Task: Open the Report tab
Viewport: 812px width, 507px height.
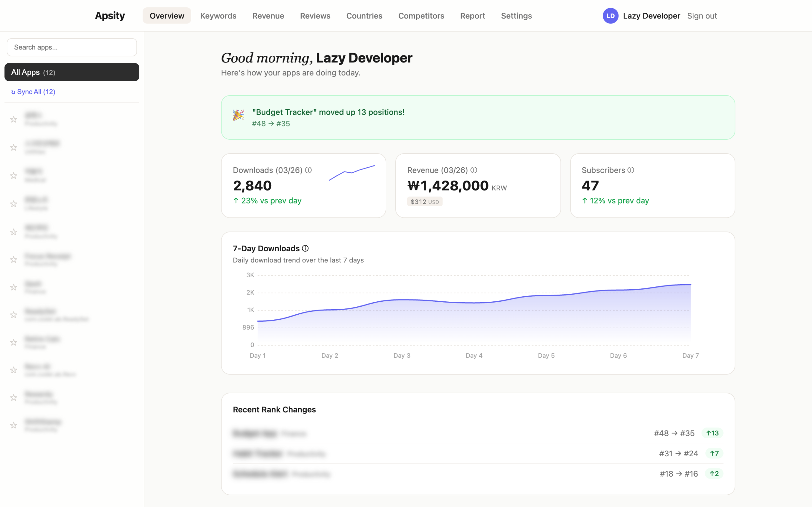Action: tap(472, 16)
